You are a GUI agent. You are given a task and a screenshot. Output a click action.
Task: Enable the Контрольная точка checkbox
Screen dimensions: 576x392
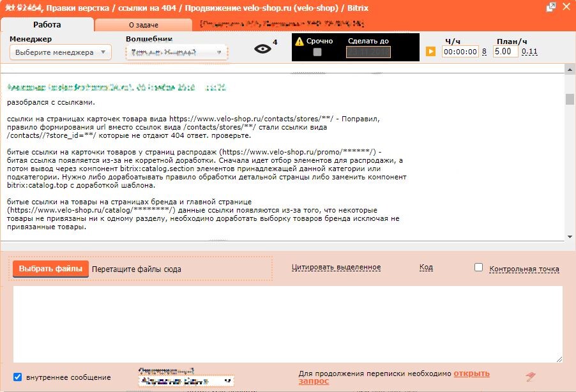pos(478,268)
